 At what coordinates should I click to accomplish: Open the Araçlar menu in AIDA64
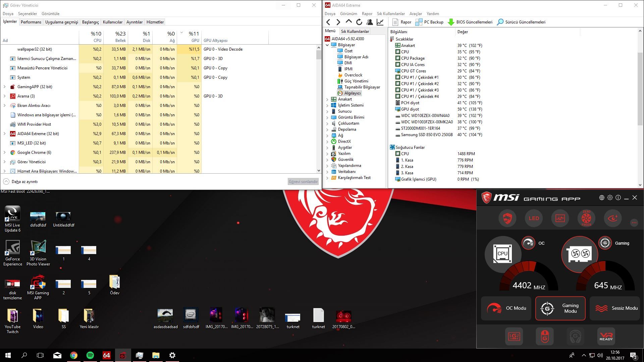(x=415, y=14)
